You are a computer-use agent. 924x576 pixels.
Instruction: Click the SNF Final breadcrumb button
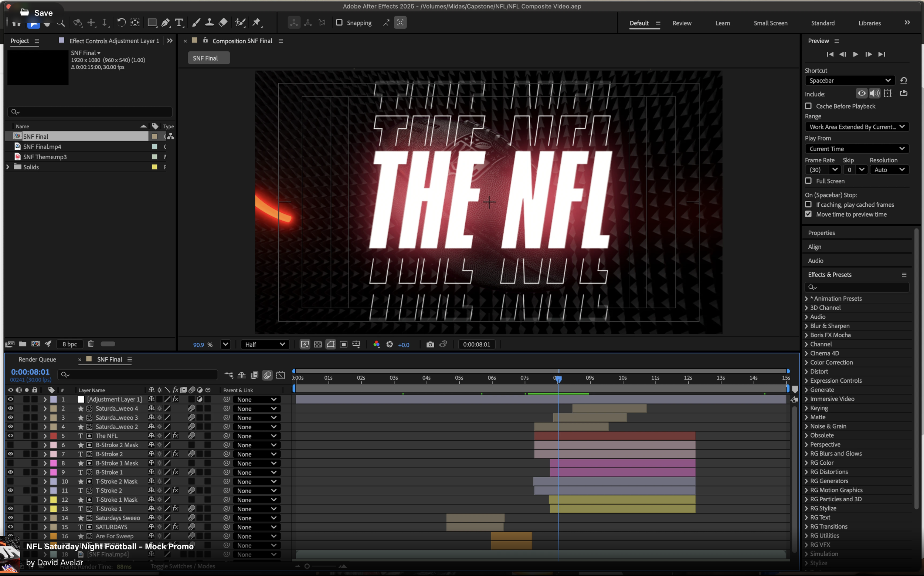pyautogui.click(x=209, y=58)
